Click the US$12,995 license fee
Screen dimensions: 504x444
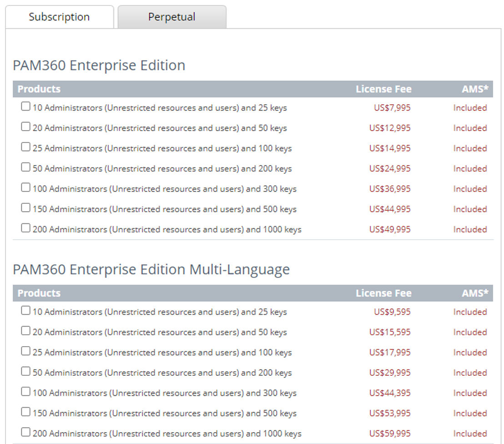390,128
